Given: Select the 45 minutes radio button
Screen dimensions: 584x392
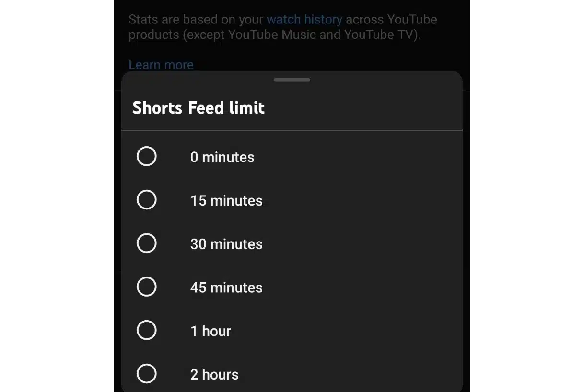Looking at the screenshot, I should pyautogui.click(x=147, y=287).
